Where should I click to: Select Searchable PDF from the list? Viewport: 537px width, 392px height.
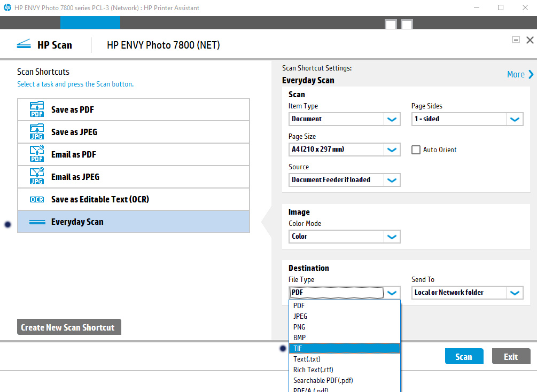point(323,380)
